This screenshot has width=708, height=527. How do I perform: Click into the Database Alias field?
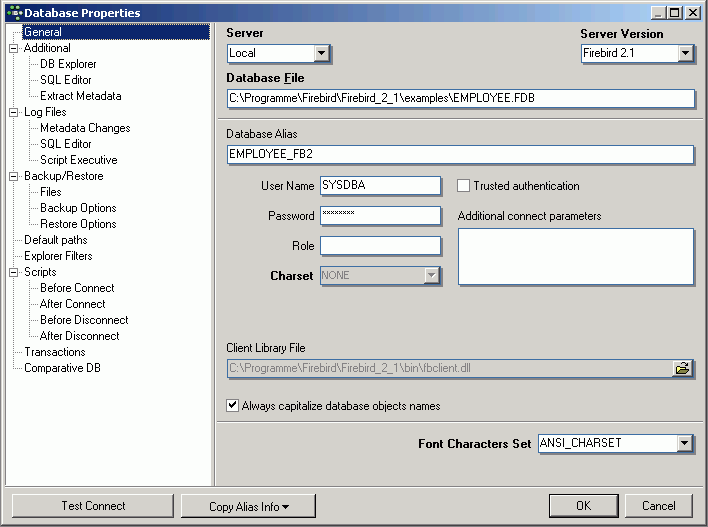[460, 154]
